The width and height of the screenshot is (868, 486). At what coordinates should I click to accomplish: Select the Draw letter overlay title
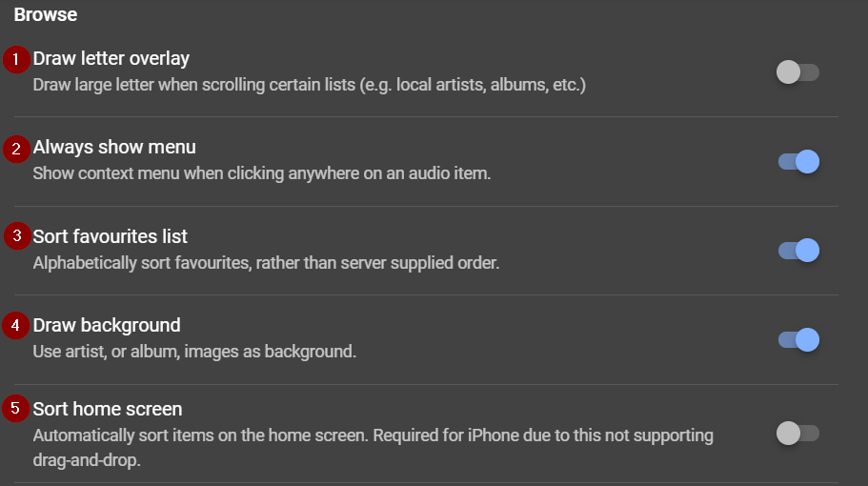111,58
